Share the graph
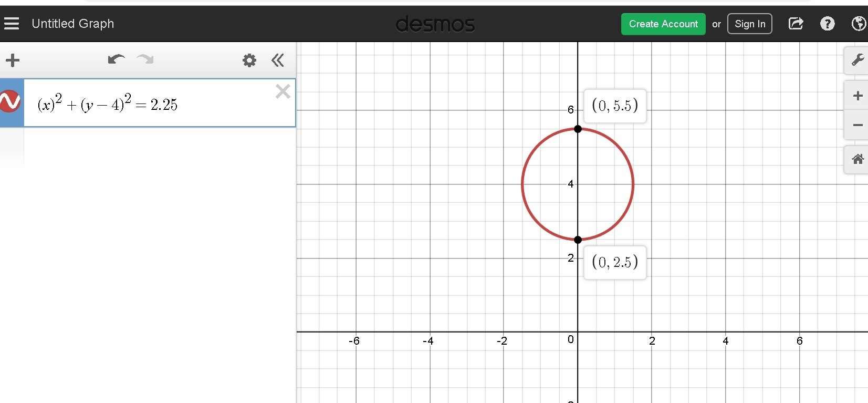This screenshot has height=403, width=868. click(796, 24)
